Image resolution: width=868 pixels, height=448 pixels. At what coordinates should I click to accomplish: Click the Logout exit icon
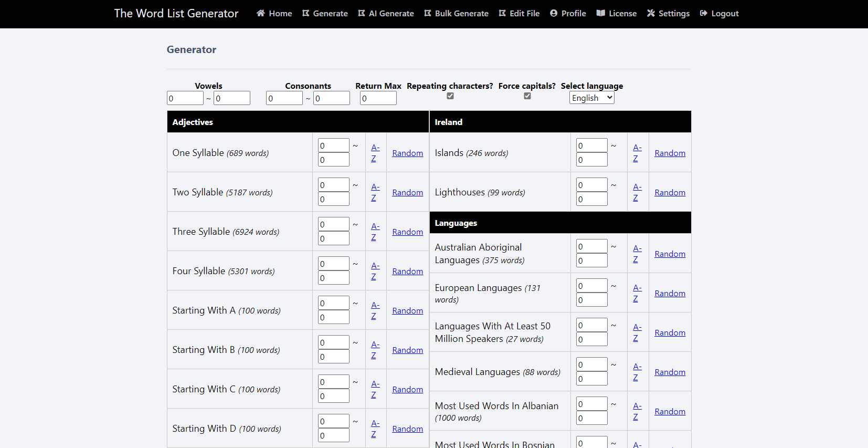point(704,13)
